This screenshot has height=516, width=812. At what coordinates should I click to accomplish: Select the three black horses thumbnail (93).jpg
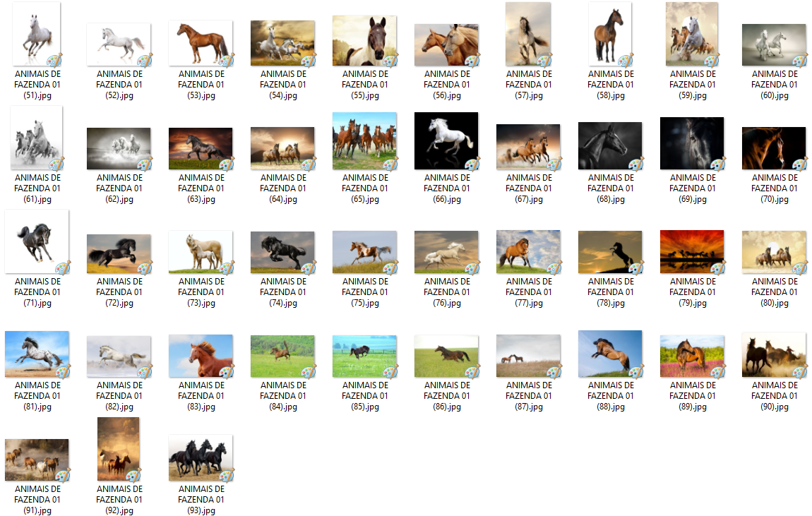pos(201,458)
